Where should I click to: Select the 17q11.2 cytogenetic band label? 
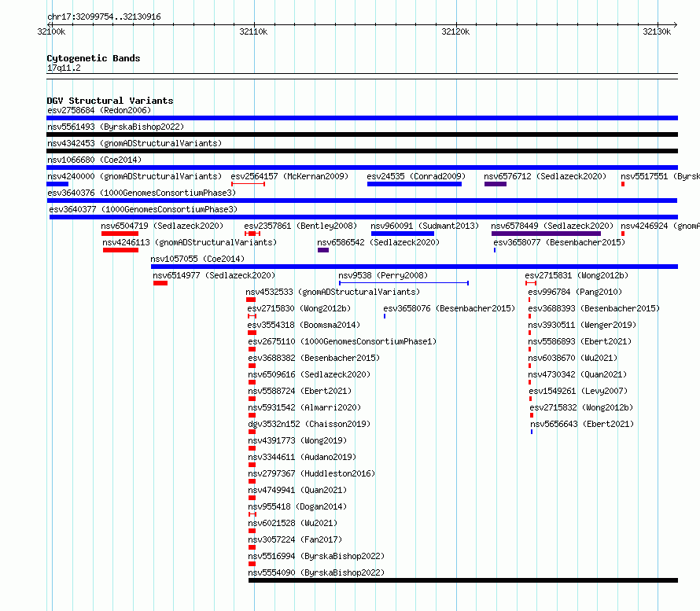64,68
